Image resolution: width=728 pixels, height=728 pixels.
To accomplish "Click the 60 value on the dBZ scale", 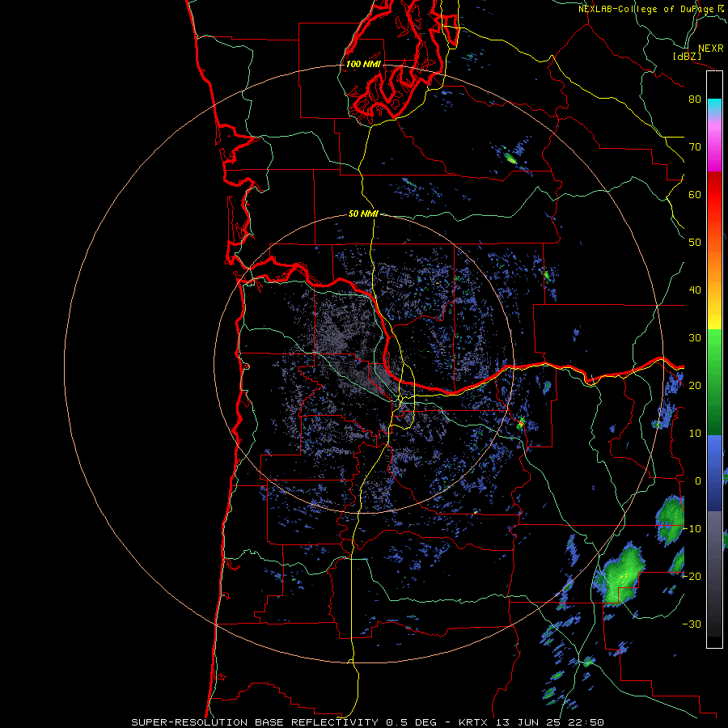I will (x=695, y=195).
